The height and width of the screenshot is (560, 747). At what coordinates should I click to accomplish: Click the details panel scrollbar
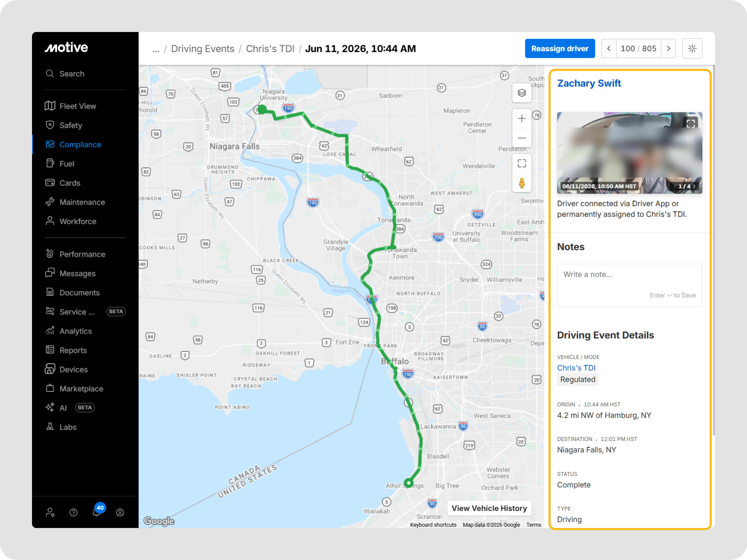[x=714, y=250]
